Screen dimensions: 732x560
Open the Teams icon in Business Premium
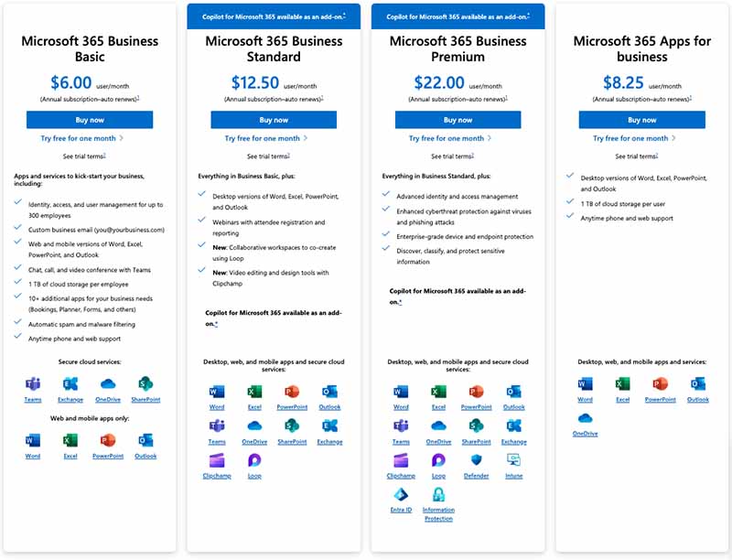(x=401, y=426)
